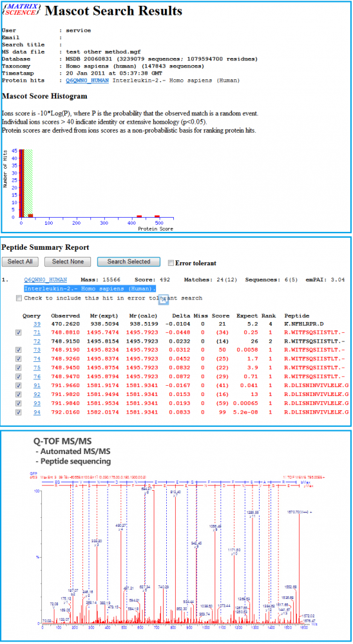353x644 pixels.
Task: Open query 75 link
Action: point(37,367)
